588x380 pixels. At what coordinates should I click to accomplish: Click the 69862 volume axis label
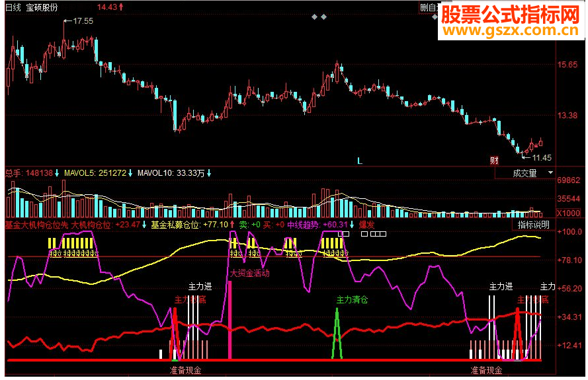pos(569,180)
